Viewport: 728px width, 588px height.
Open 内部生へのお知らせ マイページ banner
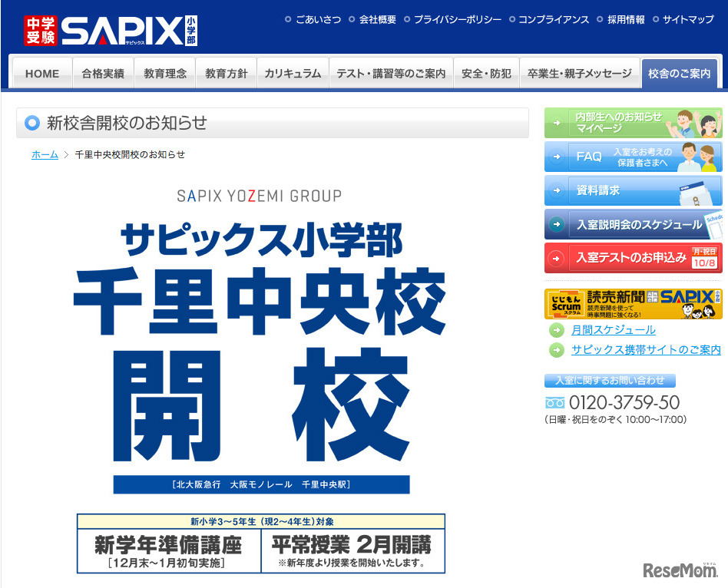[x=634, y=123]
